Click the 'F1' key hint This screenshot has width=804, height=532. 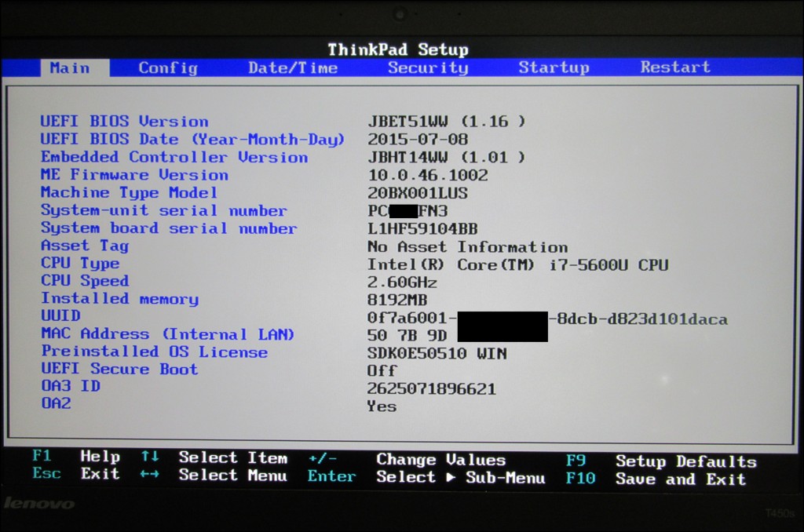[x=42, y=455]
